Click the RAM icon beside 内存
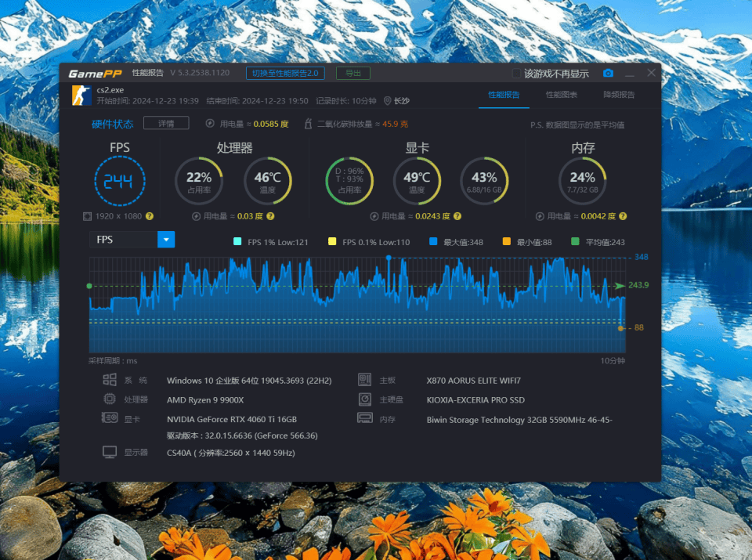Viewport: 752px width, 560px height. point(365,418)
